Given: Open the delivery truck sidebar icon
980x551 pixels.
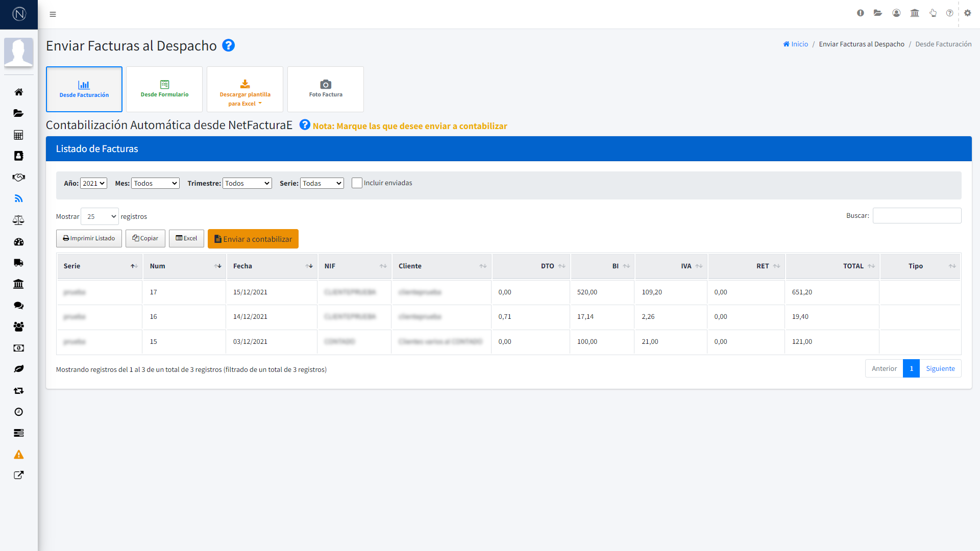Looking at the screenshot, I should pyautogui.click(x=18, y=263).
